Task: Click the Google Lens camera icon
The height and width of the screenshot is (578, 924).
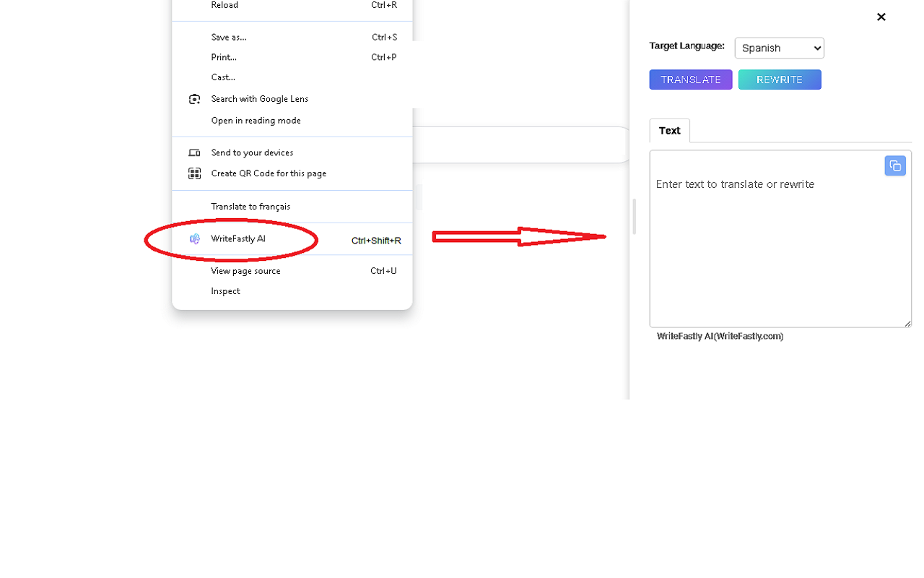Action: click(194, 99)
